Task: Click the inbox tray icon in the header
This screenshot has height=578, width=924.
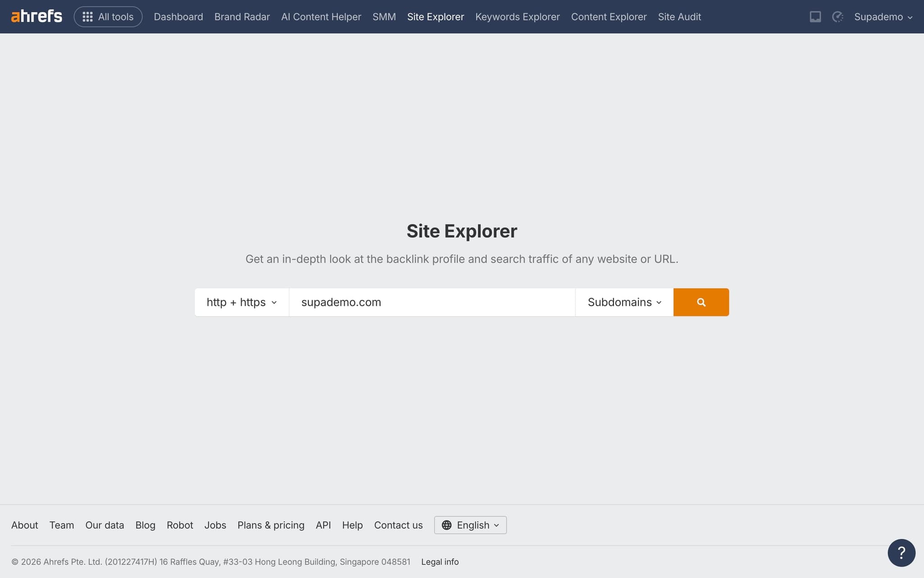Action: pyautogui.click(x=815, y=17)
